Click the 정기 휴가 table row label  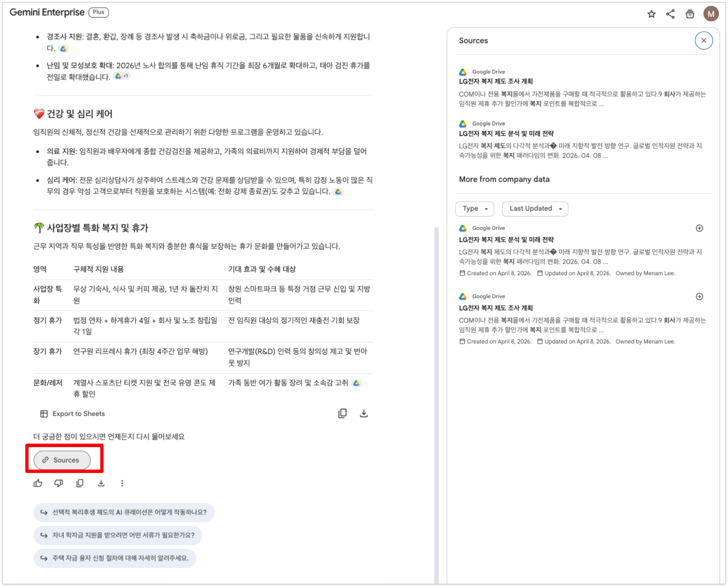point(48,320)
